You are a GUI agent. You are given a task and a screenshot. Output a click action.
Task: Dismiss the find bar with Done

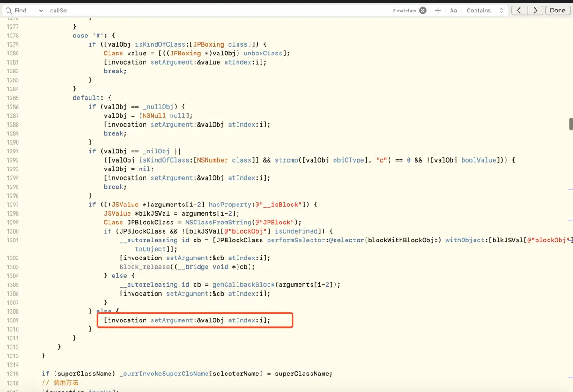pos(557,11)
